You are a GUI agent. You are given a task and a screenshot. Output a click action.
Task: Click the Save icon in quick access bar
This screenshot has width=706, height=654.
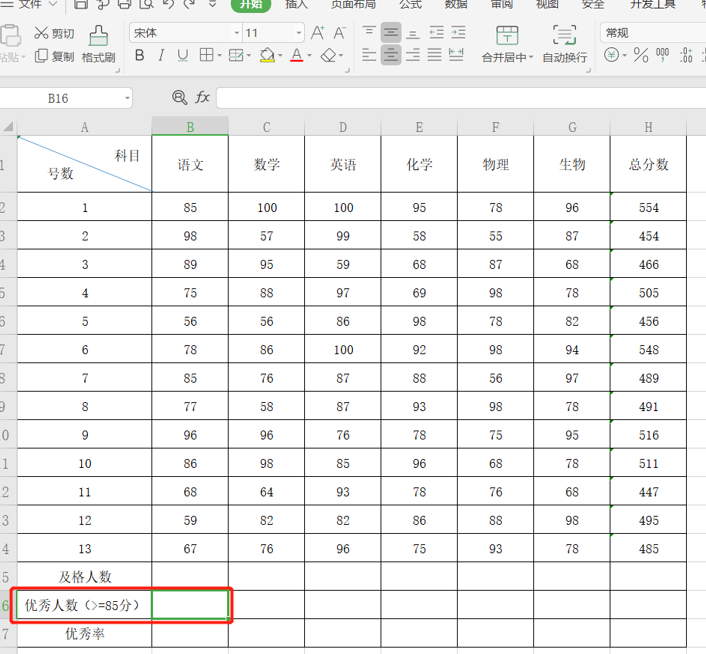coord(80,4)
